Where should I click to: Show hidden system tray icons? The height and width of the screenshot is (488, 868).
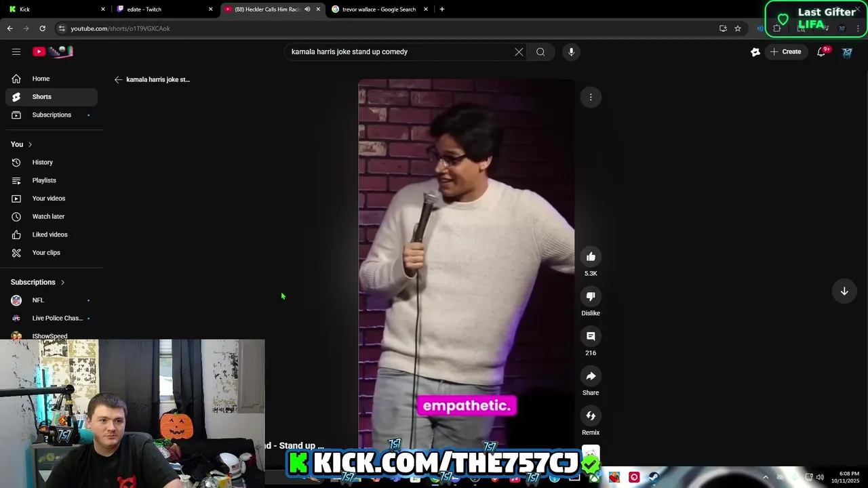pyautogui.click(x=766, y=477)
